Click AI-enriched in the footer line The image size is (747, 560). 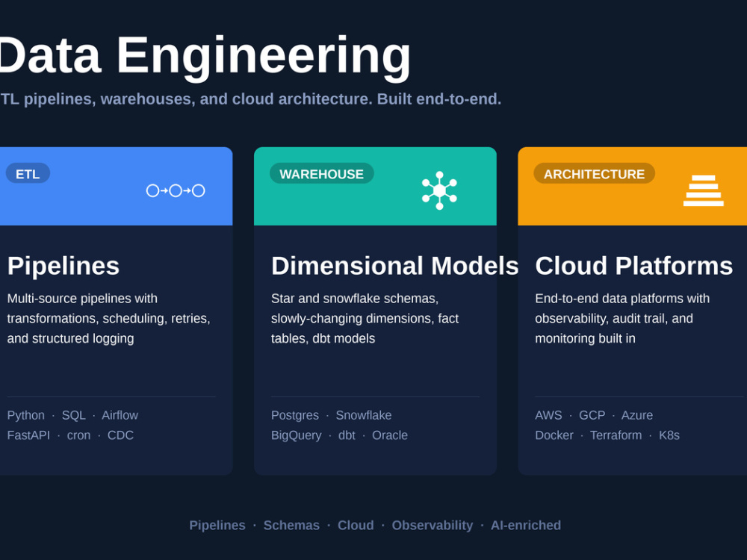tap(526, 525)
